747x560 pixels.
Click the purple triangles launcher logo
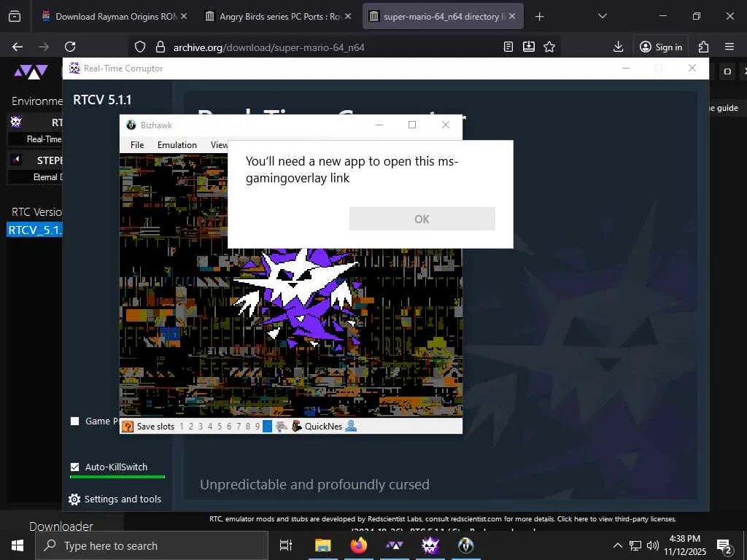31,71
